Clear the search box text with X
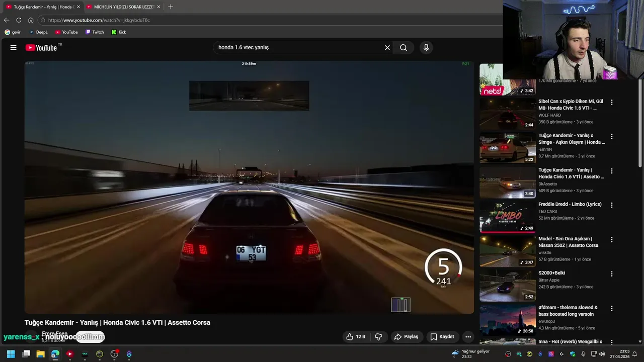The width and height of the screenshot is (644, 362). 387,48
